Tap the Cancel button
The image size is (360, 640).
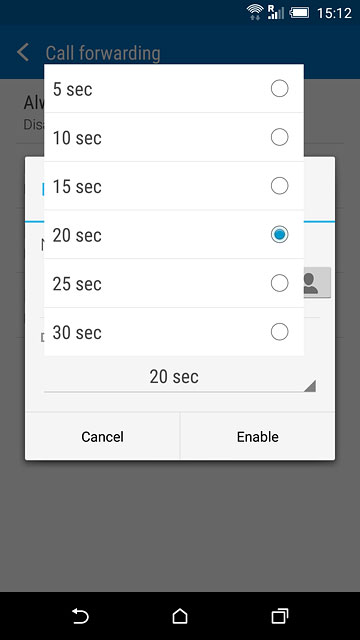(x=102, y=436)
